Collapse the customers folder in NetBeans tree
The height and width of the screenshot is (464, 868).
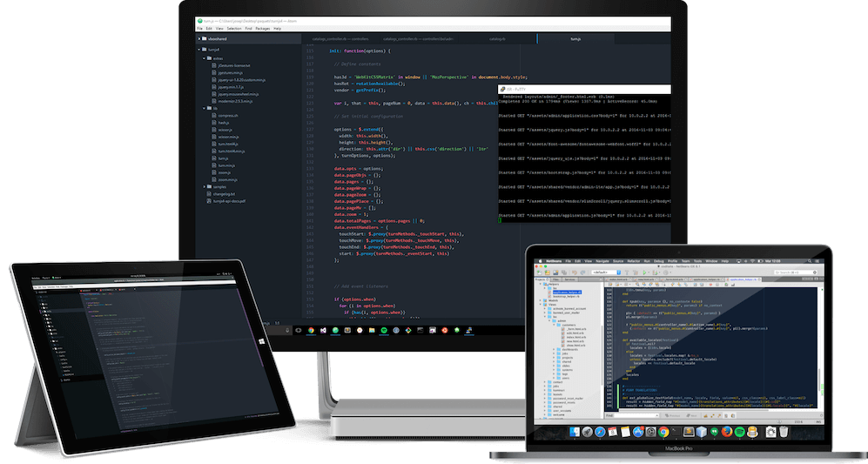tap(554, 325)
